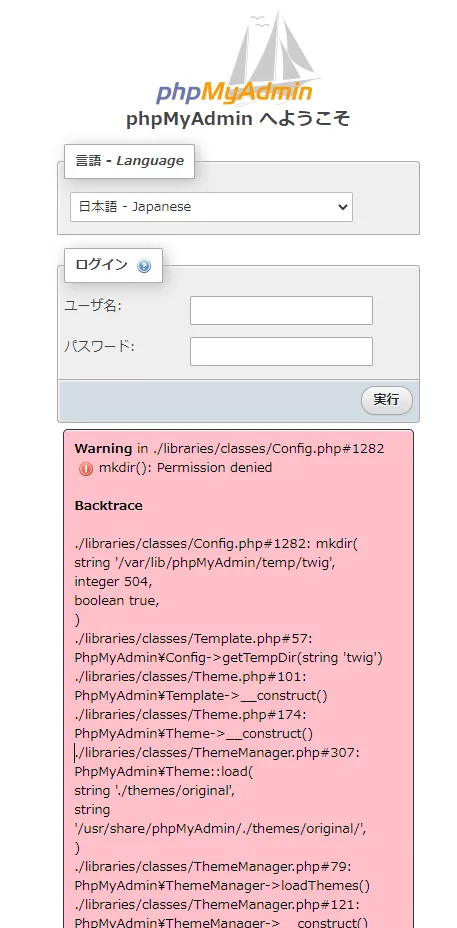Click the '/usr/share/phpMyAdmin/./themes/original/' path line
457x928 pixels.
pyautogui.click(x=221, y=829)
